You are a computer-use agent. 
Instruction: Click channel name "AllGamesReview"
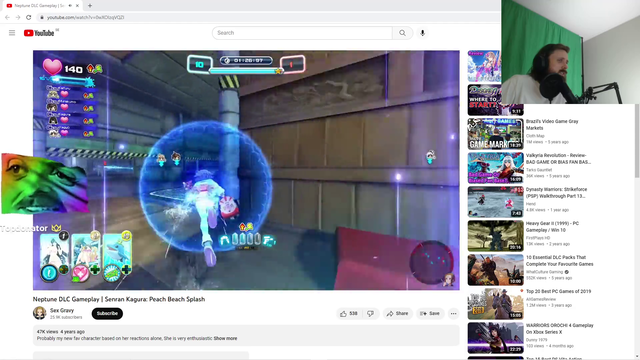[541, 299]
